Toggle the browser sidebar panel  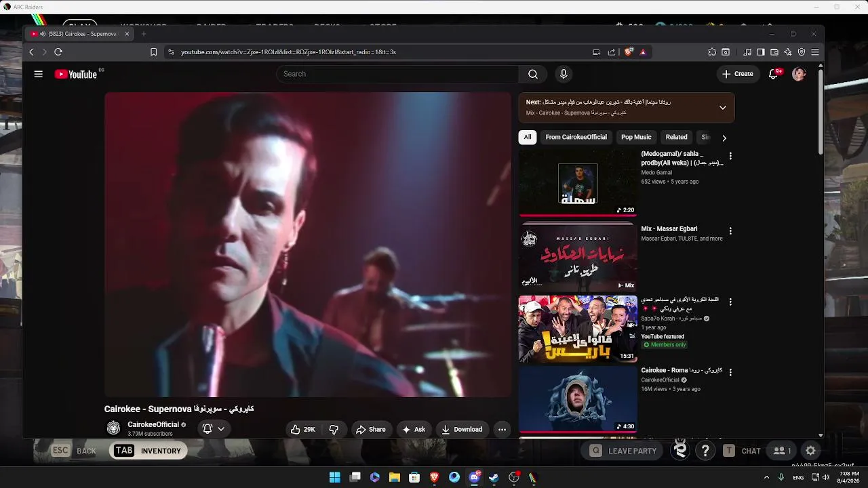point(761,52)
